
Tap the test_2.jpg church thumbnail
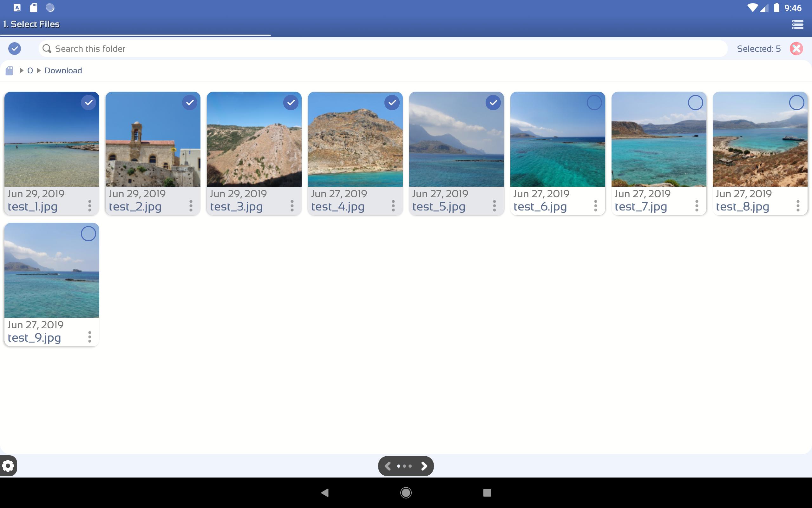pyautogui.click(x=153, y=139)
